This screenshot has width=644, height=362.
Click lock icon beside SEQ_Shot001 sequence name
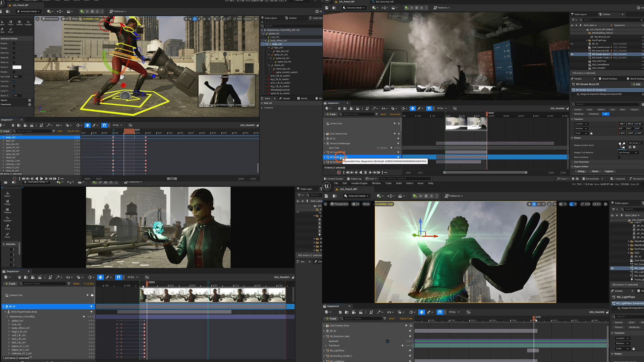point(293,277)
